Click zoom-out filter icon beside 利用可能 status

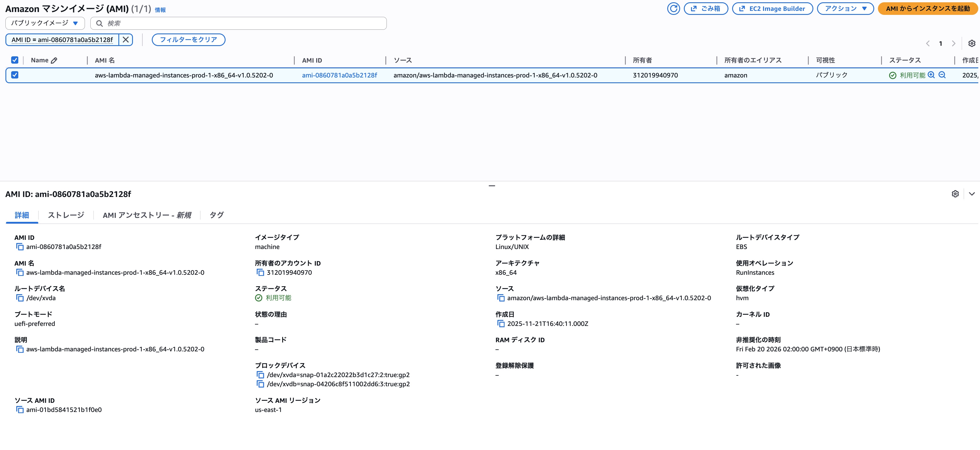tap(942, 75)
